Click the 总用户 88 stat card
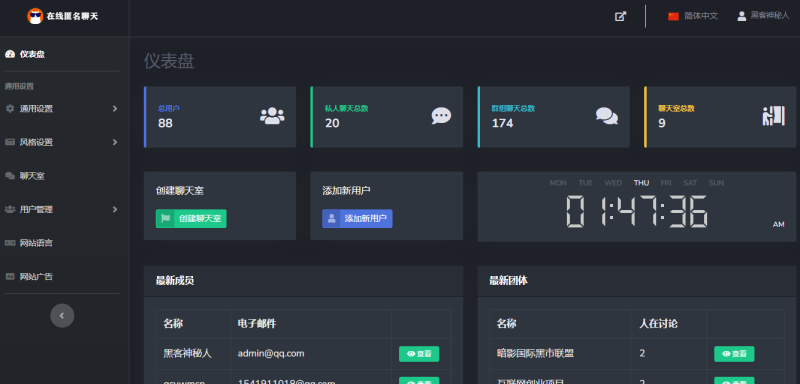Image resolution: width=800 pixels, height=384 pixels. point(220,117)
